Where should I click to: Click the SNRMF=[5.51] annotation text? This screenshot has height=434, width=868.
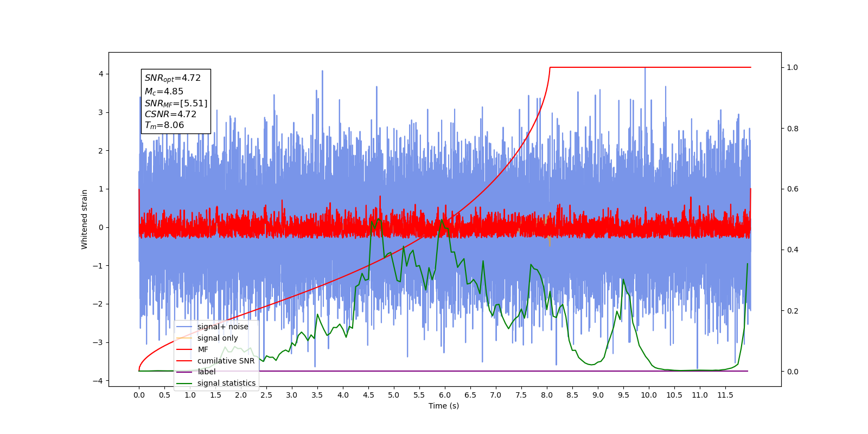click(x=176, y=103)
